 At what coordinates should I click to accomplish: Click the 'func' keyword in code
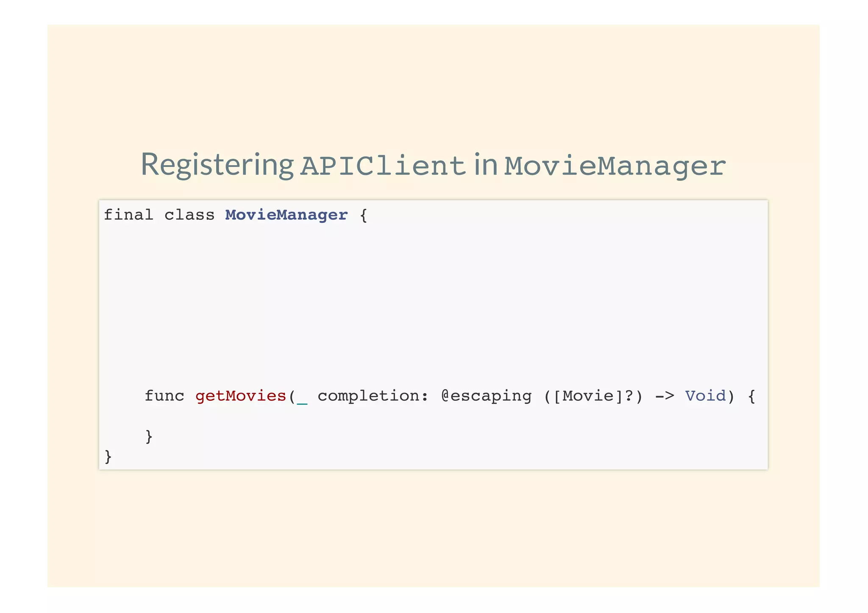pos(164,396)
